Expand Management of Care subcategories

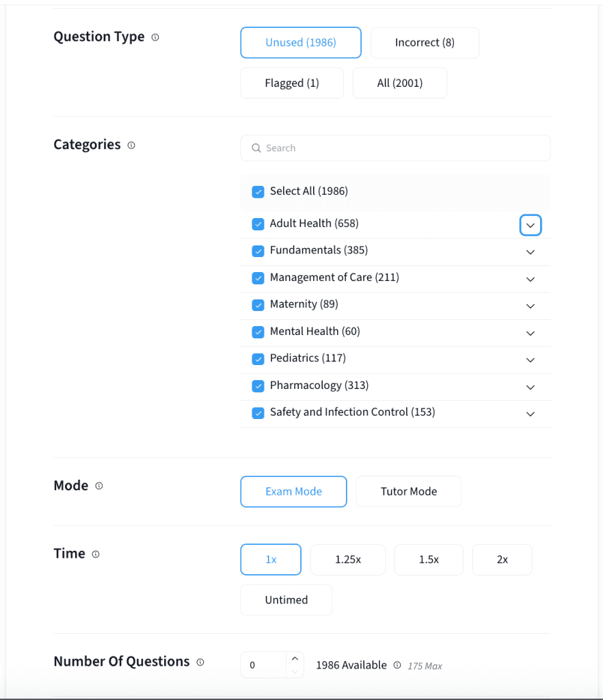click(531, 279)
